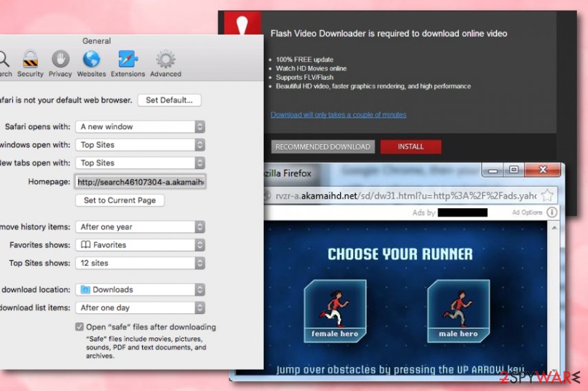Click into the Homepage URL field

(x=140, y=182)
